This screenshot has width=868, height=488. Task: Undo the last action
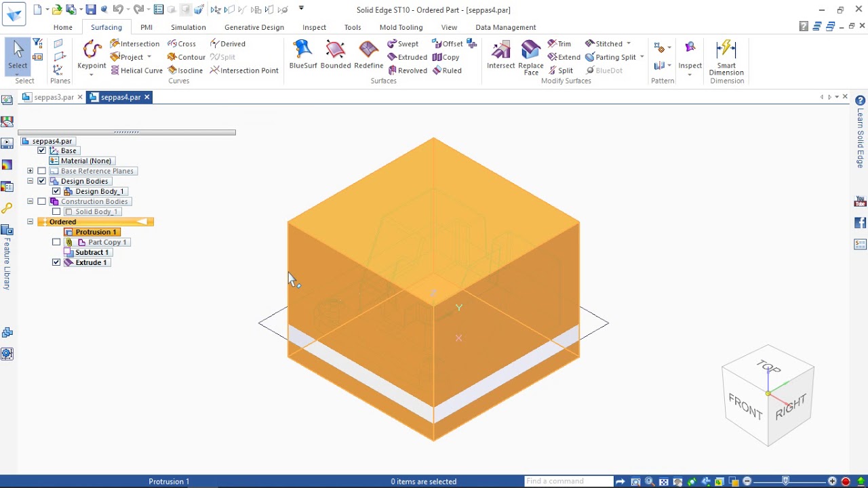tap(117, 9)
